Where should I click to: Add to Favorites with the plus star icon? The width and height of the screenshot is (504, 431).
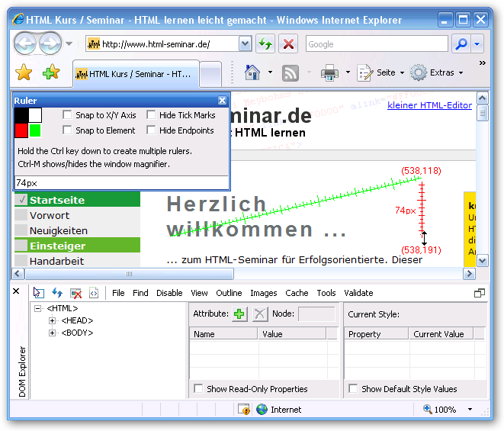click(51, 72)
